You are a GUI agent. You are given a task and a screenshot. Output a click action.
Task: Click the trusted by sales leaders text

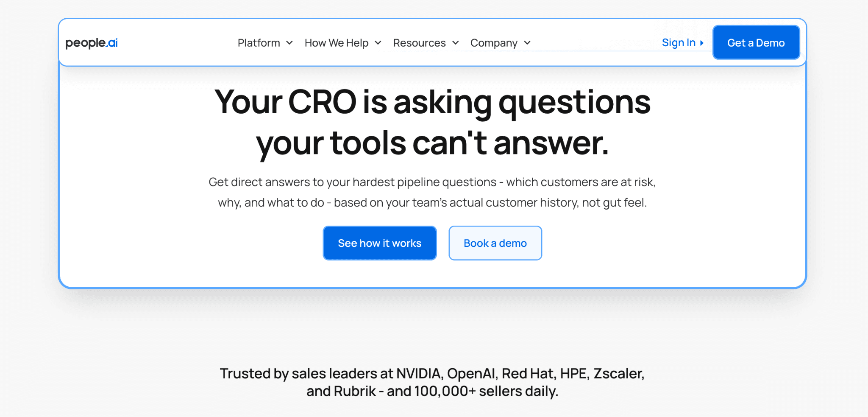pyautogui.click(x=433, y=382)
